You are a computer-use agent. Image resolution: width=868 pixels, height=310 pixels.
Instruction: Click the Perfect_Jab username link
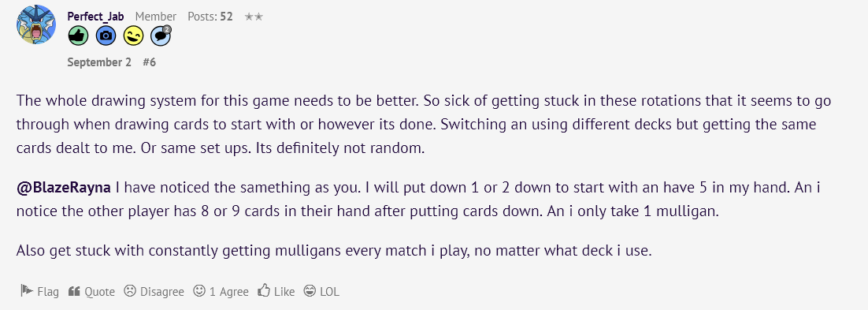point(95,17)
